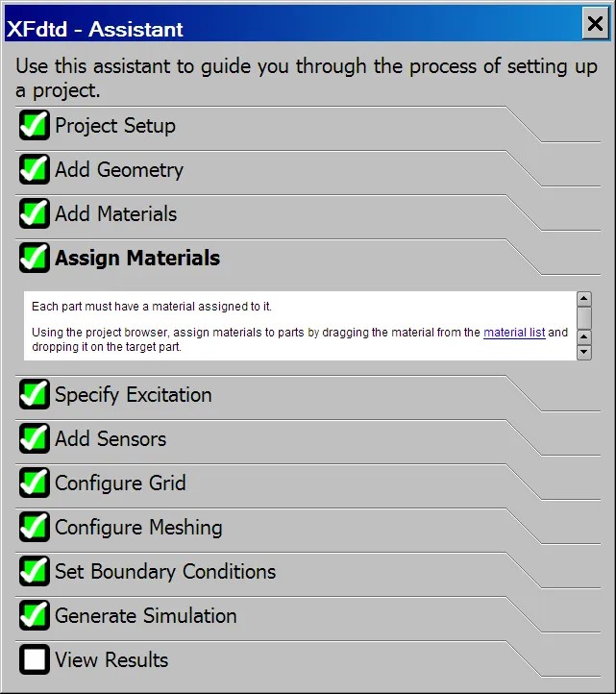Image resolution: width=616 pixels, height=694 pixels.
Task: Toggle the Add Geometry checkmark icon
Action: click(35, 169)
